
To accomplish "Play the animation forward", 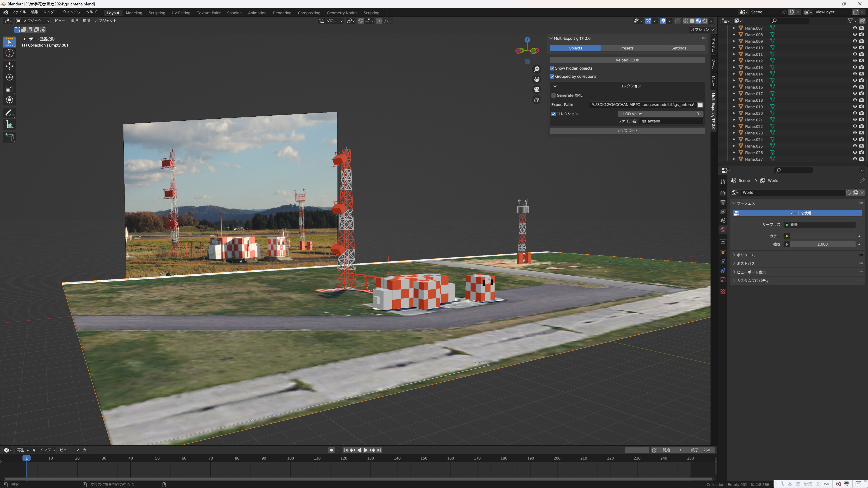I will [x=366, y=450].
